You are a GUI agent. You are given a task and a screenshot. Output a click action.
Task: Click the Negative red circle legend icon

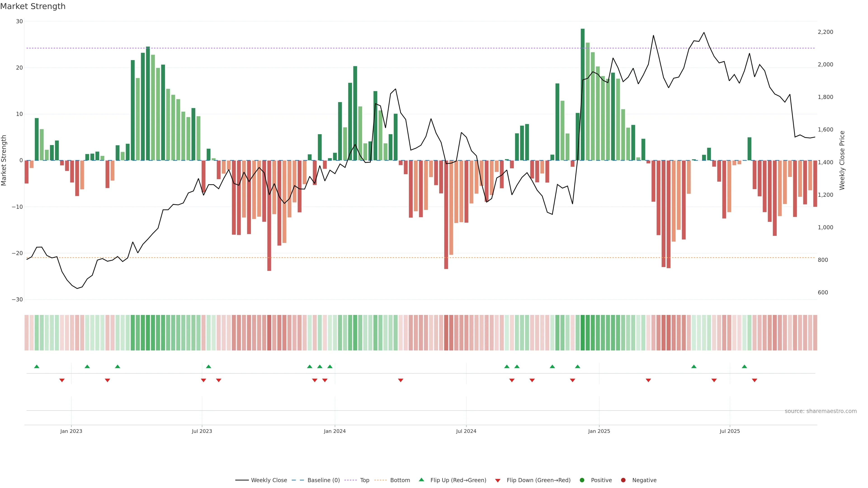coord(623,480)
